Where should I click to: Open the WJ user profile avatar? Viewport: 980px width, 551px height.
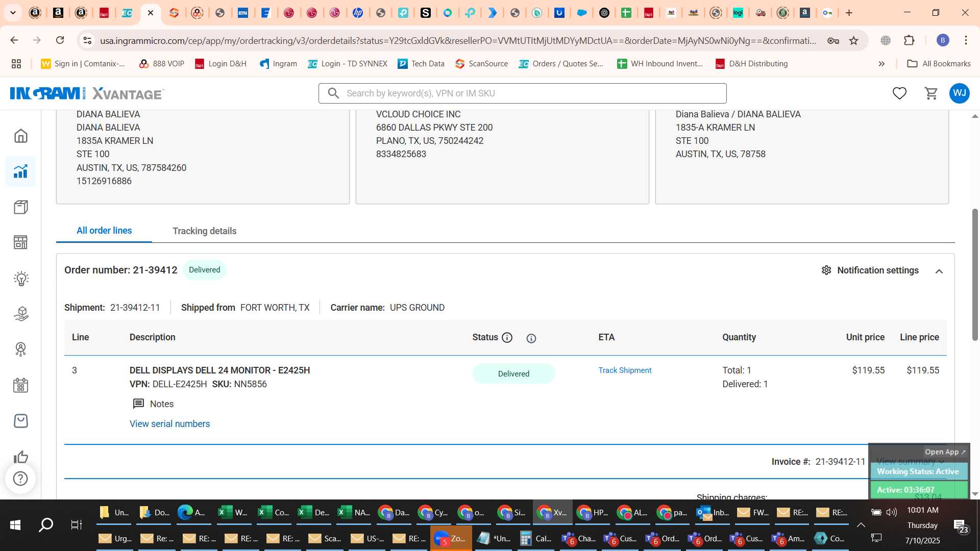point(960,93)
